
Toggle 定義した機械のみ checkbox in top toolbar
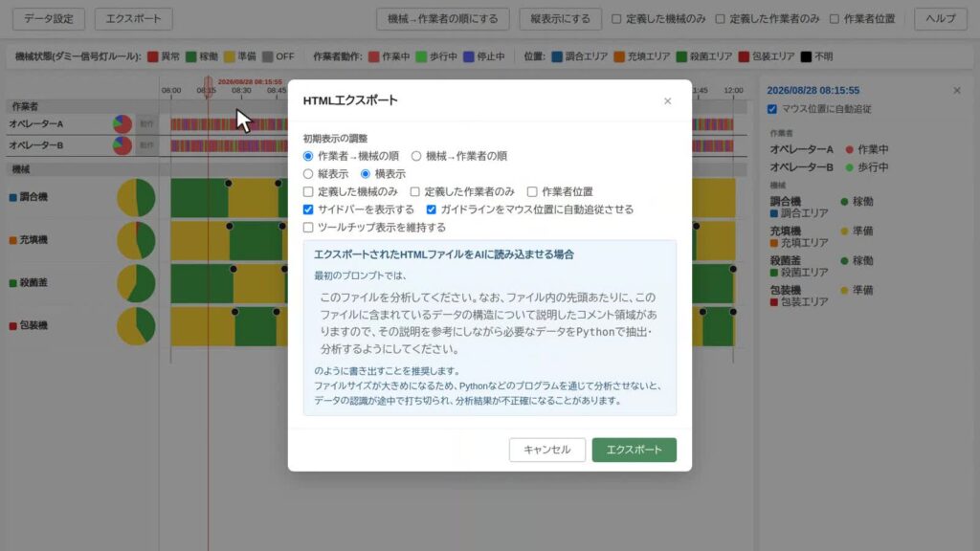pos(616,19)
